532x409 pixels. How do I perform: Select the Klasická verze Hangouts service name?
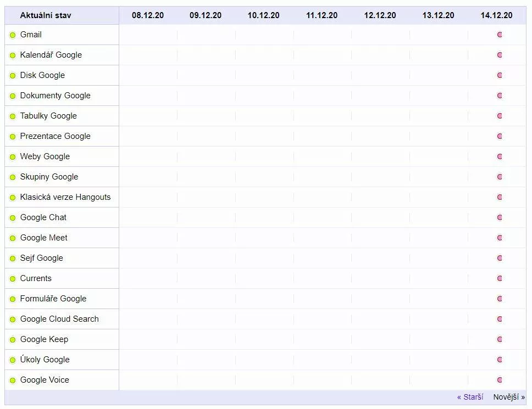point(65,197)
